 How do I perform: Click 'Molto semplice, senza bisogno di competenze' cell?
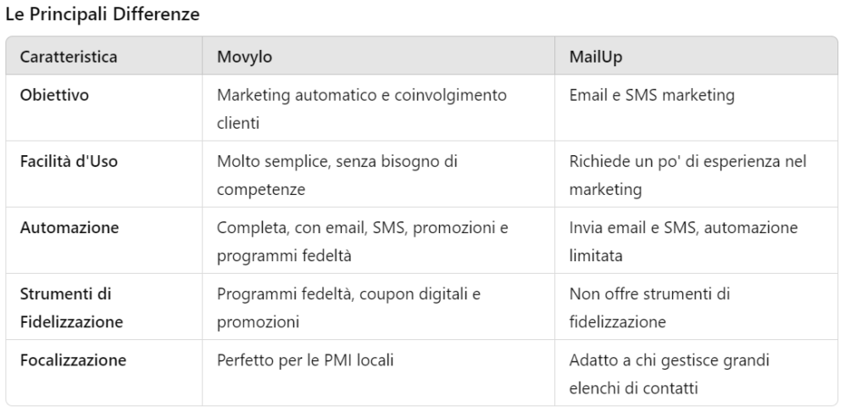tap(337, 175)
